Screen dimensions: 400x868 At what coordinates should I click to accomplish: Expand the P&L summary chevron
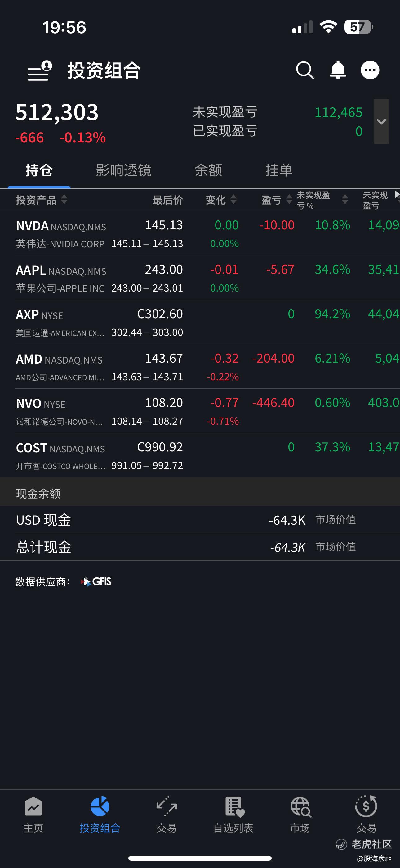pos(381,122)
